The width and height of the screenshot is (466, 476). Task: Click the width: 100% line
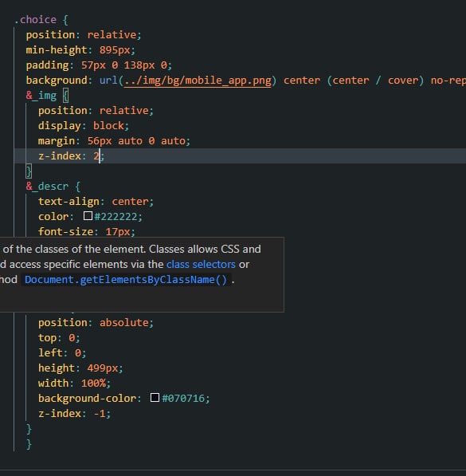pos(74,383)
